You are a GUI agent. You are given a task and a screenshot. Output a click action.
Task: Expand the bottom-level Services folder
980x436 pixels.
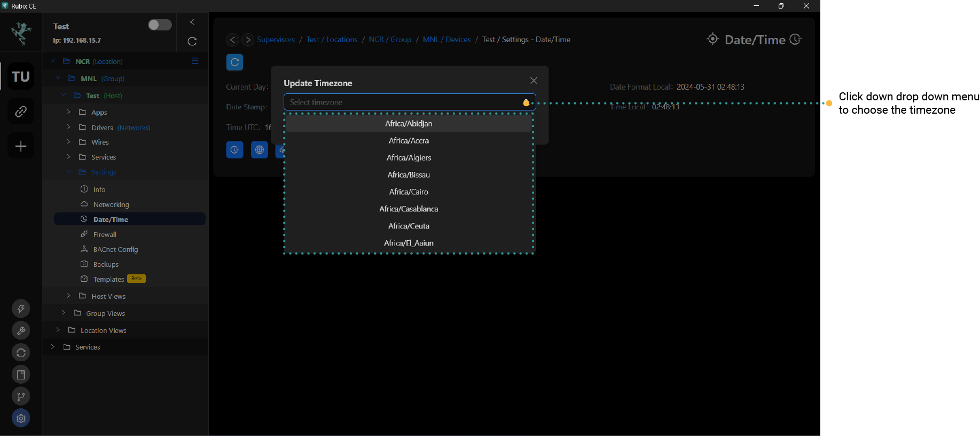[52, 346]
